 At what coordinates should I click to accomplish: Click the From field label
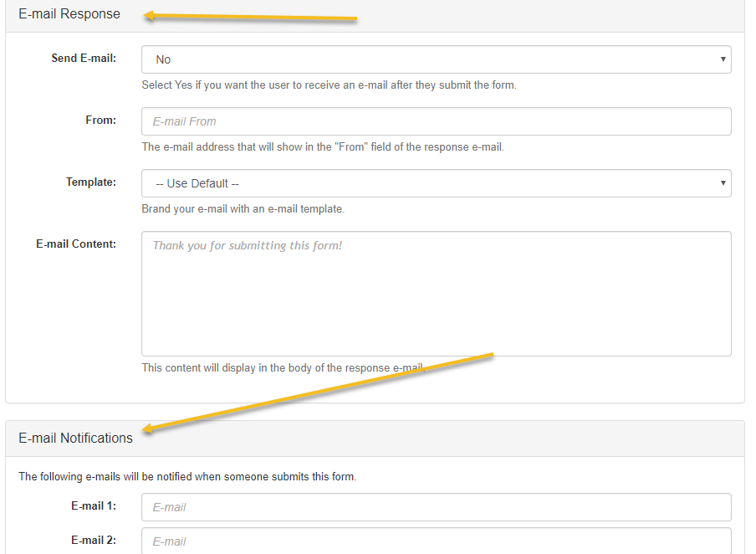pyautogui.click(x=100, y=121)
